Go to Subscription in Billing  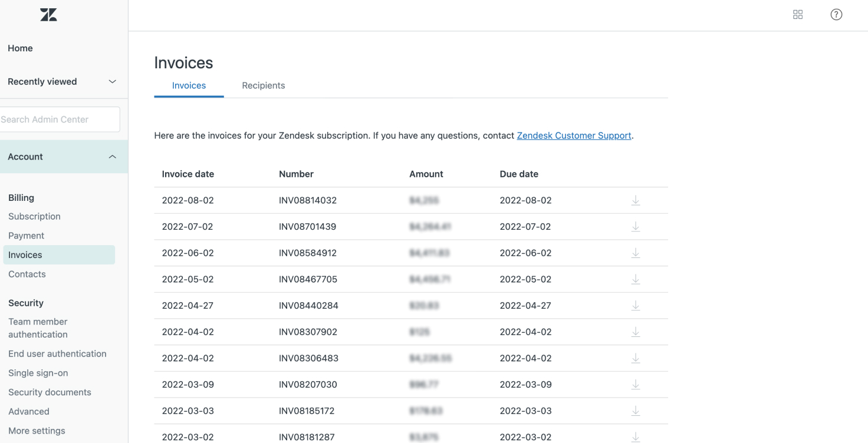coord(34,216)
